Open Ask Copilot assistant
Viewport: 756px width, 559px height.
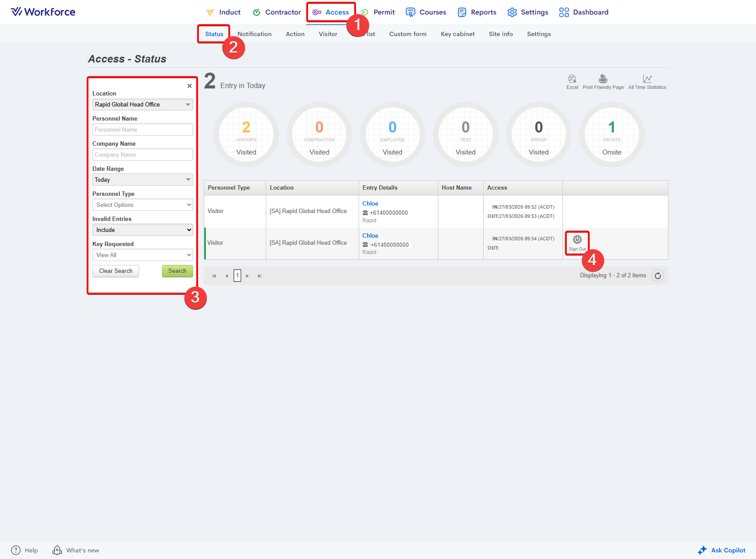pos(722,550)
